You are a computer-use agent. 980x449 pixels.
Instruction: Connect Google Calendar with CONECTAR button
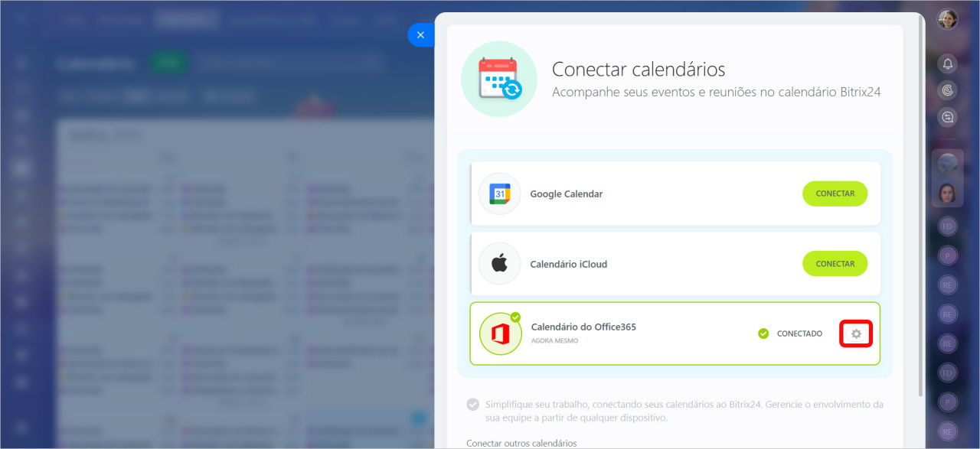point(835,194)
